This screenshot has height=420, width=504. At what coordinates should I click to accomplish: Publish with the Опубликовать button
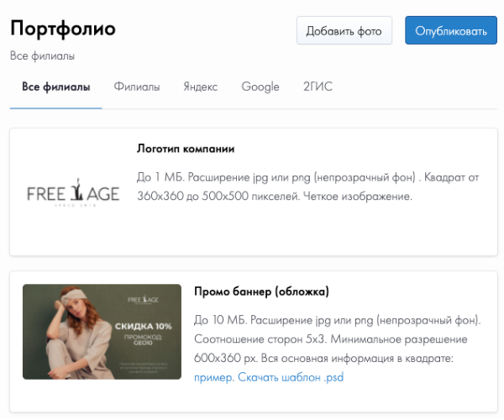pos(451,30)
